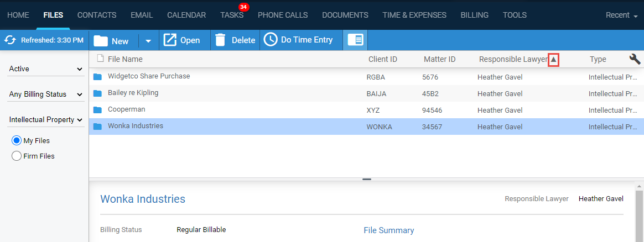Viewport: 644px width, 242px height.
Task: Click the New file button
Action: point(112,40)
